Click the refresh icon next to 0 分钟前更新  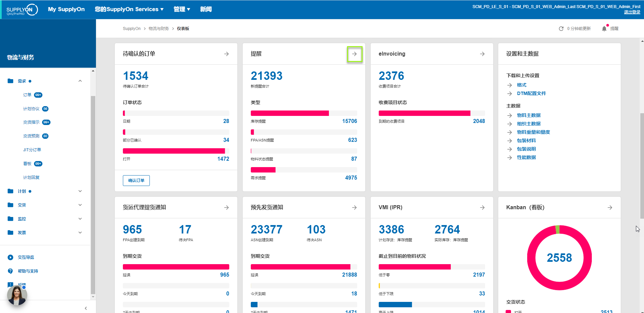pos(561,29)
